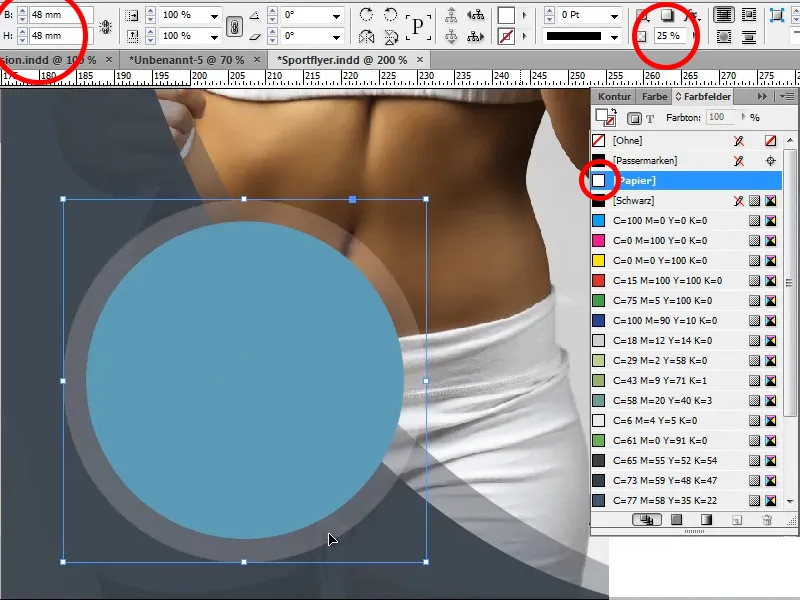Click the width field showing 48 mm
This screenshot has height=600, width=800.
click(x=61, y=15)
